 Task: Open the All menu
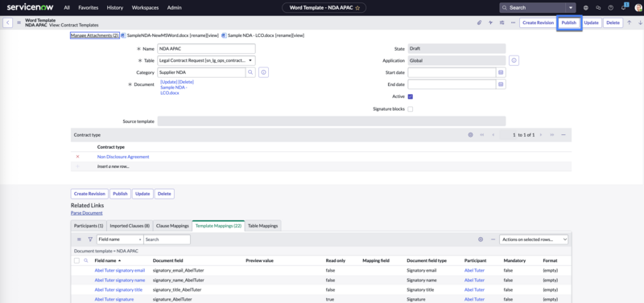67,8
